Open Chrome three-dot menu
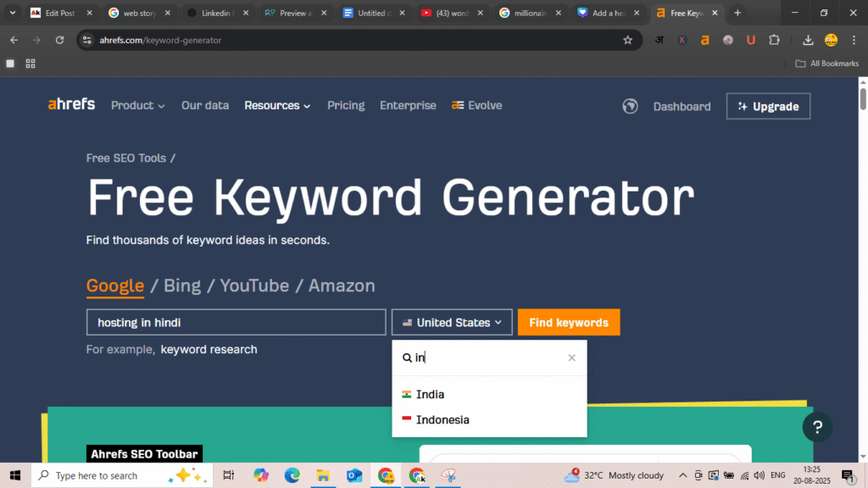This screenshot has width=868, height=488. [854, 40]
